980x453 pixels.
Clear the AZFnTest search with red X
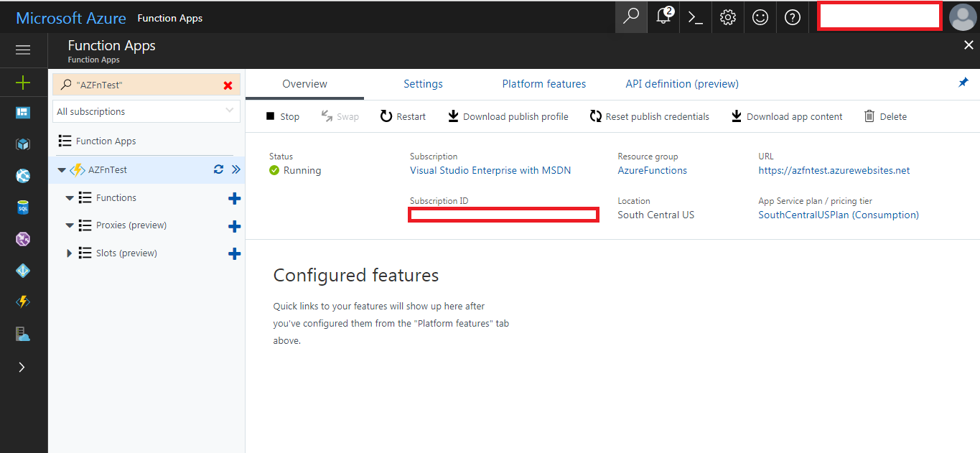click(x=228, y=85)
